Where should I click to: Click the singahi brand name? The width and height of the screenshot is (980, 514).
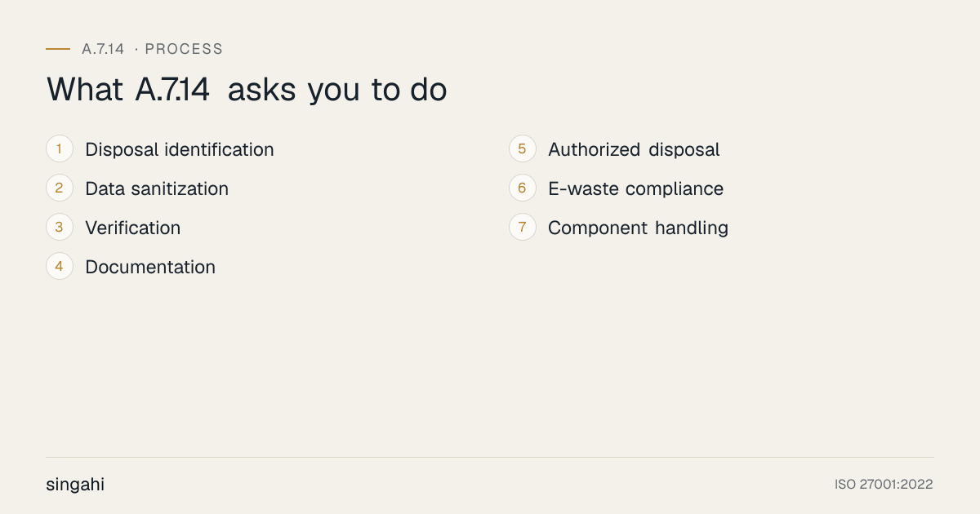pos(75,485)
